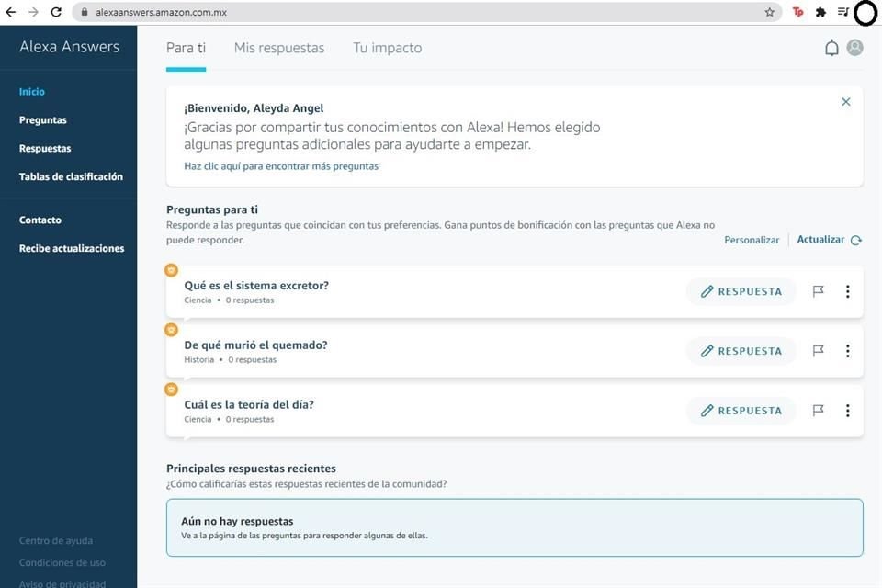The height and width of the screenshot is (588, 882).
Task: Open notifications via the bell icon
Action: pos(831,47)
